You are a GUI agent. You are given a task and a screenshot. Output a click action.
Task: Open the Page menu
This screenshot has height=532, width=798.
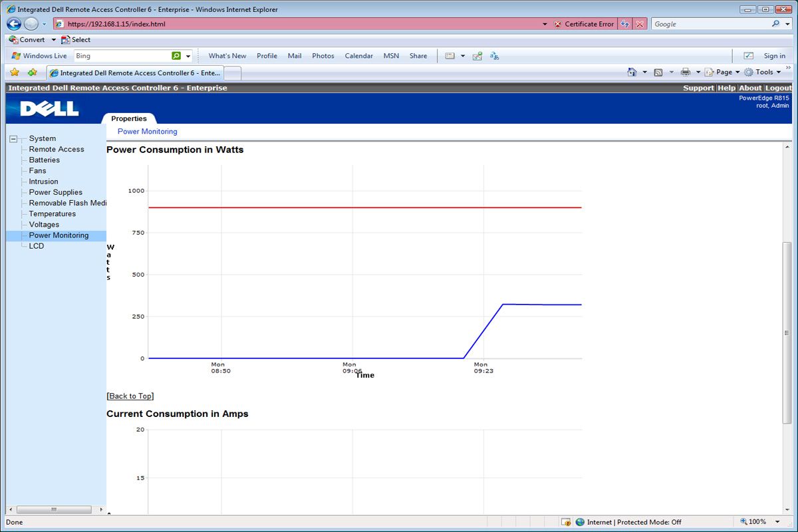click(x=723, y=72)
